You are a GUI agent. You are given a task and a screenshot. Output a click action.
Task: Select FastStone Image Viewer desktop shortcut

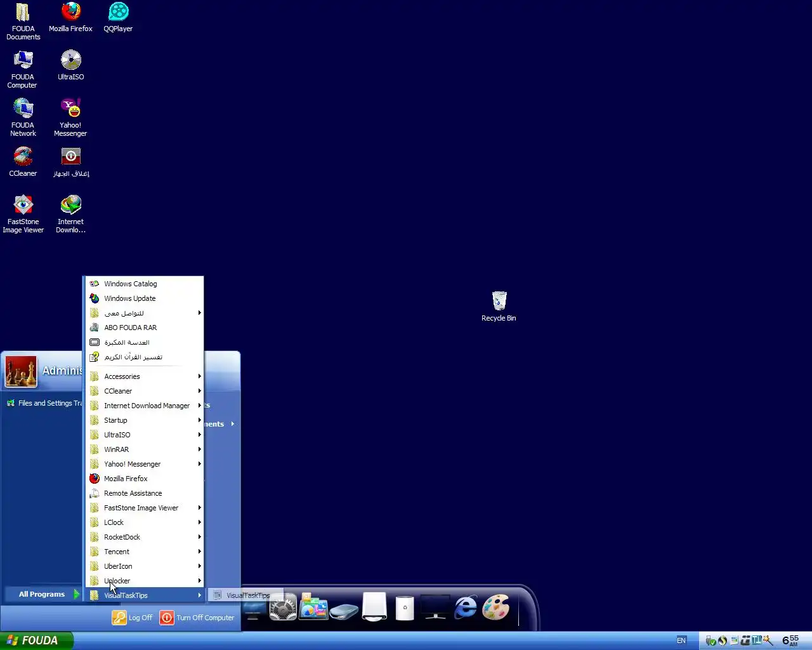23,215
